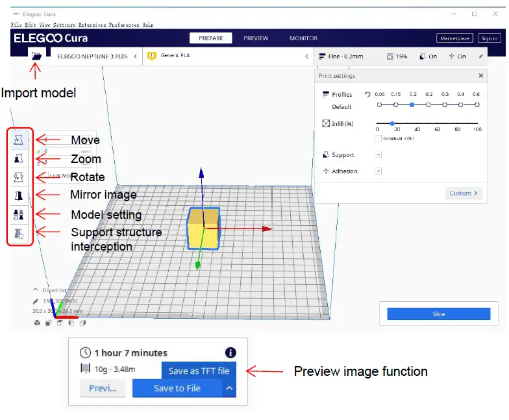Click the Slice button
Image resolution: width=509 pixels, height=420 pixels.
[439, 314]
